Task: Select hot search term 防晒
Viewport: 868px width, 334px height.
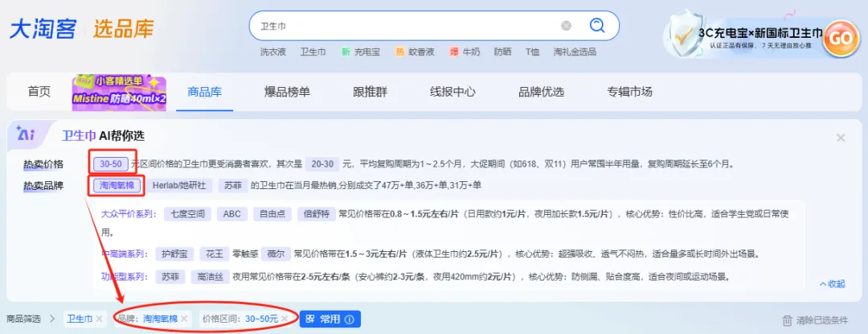Action: (x=502, y=52)
